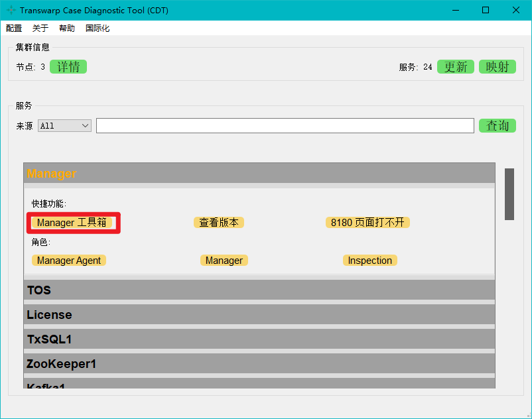Image resolution: width=532 pixels, height=419 pixels.
Task: Close the CDT window
Action: coord(515,10)
